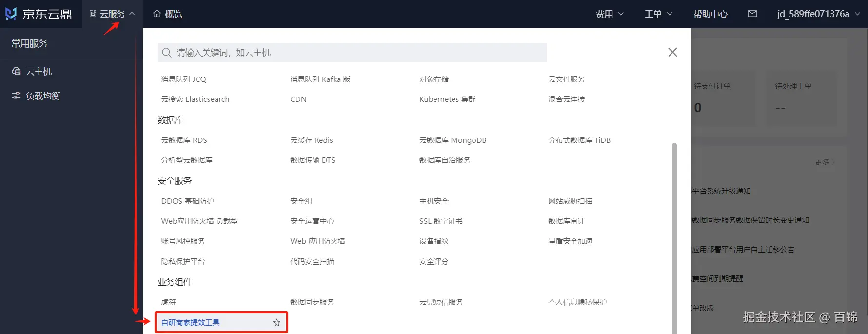Open 数据同步服务数据保留时长变更通知
Image resolution: width=868 pixels, height=334 pixels.
(750, 220)
